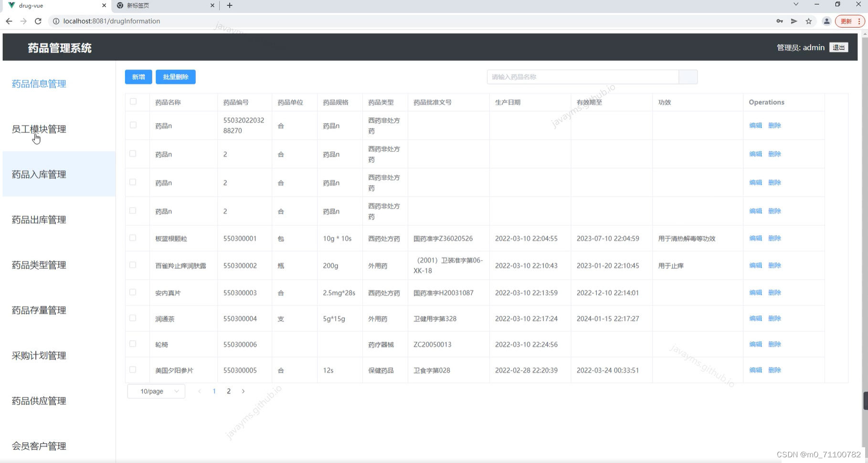Open 药品出库管理 in the sidebar

(38, 219)
